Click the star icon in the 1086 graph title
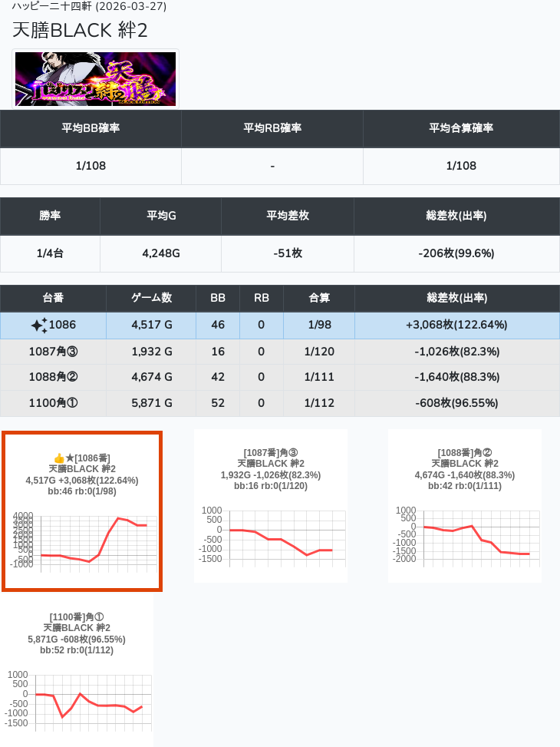The image size is (560, 747). click(70, 458)
